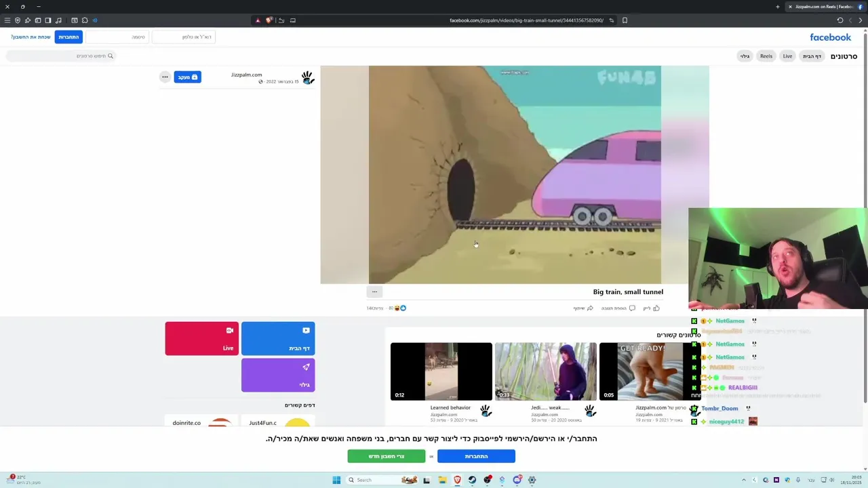The width and height of the screenshot is (868, 488).
Task: Open the blue דף הבית tile
Action: coord(278,338)
